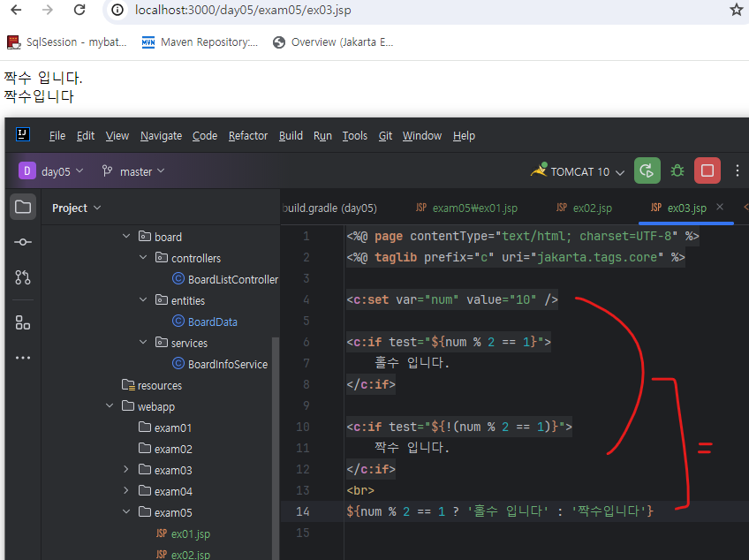
Task: Collapse the services folder
Action: click(143, 343)
